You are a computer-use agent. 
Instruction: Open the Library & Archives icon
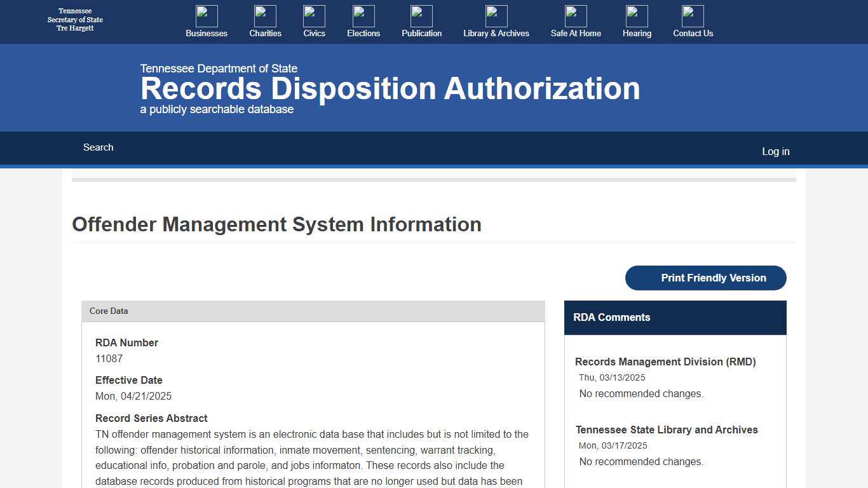tap(496, 16)
